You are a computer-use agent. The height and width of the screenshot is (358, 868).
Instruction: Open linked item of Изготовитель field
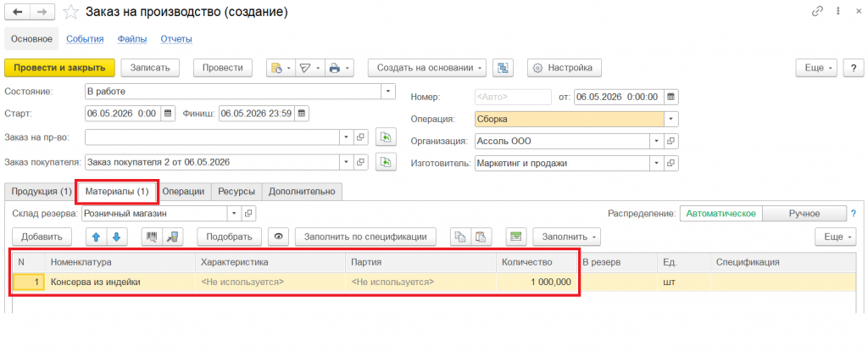[x=671, y=164]
